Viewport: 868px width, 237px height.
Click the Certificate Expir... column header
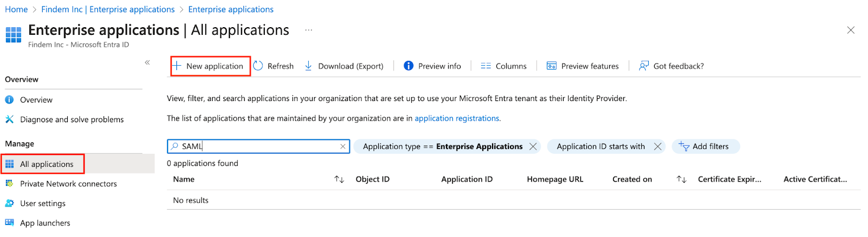pyautogui.click(x=730, y=179)
